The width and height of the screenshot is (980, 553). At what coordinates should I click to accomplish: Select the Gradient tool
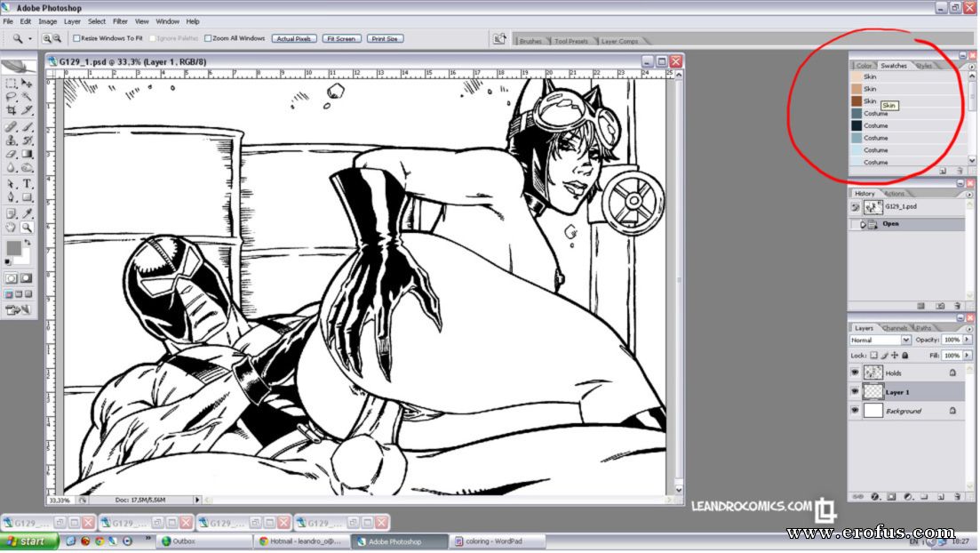coord(27,154)
